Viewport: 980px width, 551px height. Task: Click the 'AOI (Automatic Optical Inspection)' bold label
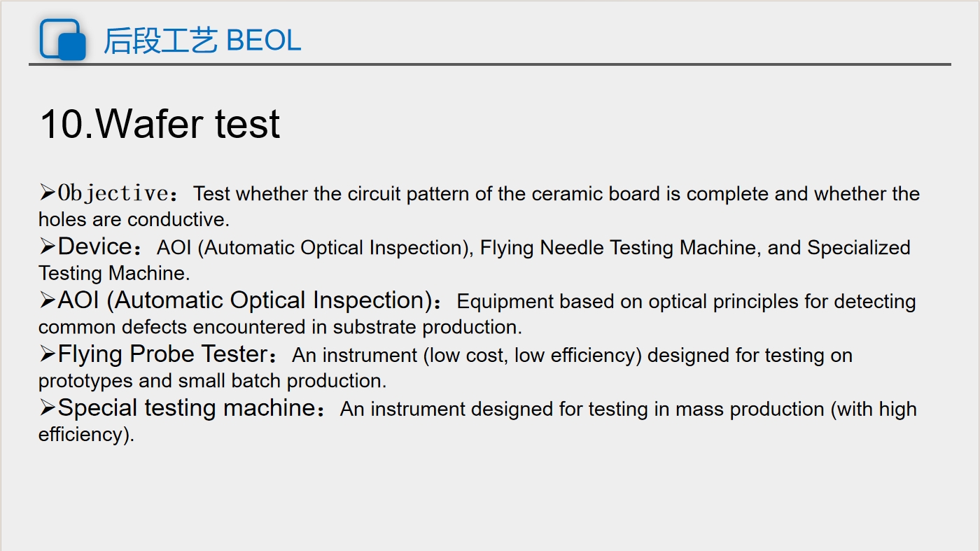(246, 300)
